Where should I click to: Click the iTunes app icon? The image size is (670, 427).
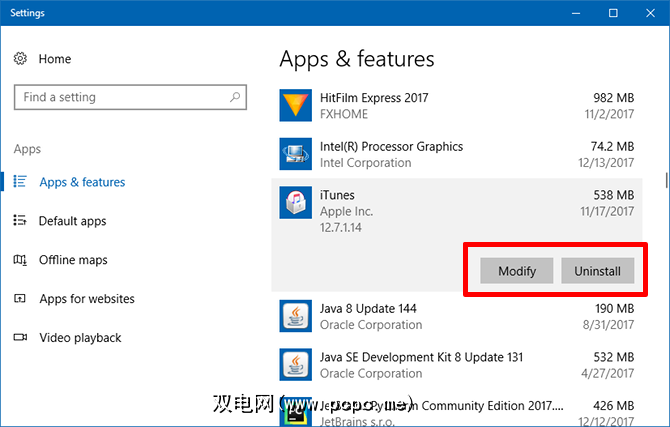point(296,203)
